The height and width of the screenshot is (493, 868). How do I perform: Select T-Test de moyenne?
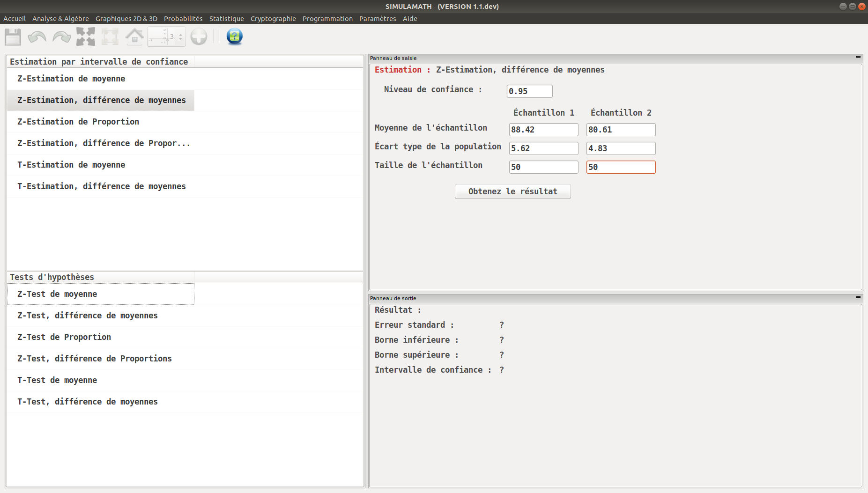coord(101,380)
